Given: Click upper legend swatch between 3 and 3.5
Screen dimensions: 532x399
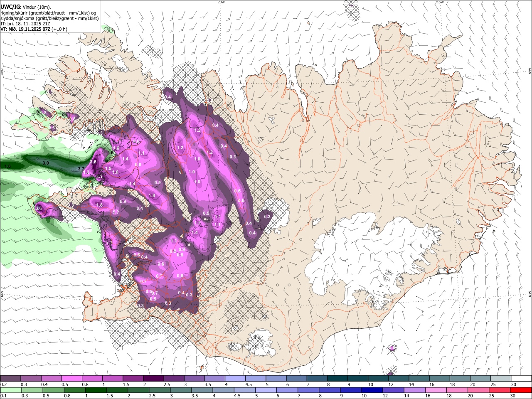Looking at the screenshot, I should click(x=194, y=378).
